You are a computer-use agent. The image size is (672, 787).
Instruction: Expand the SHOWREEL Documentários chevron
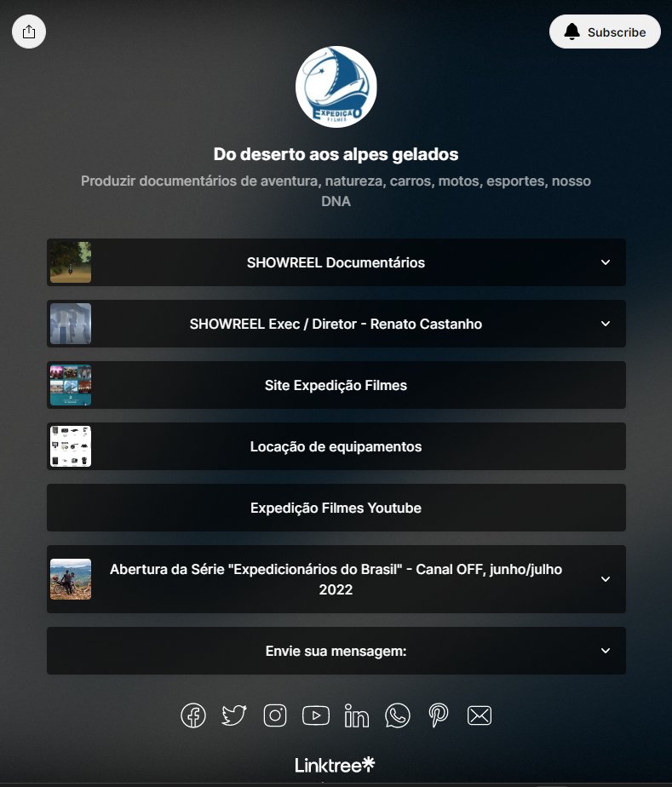point(606,262)
